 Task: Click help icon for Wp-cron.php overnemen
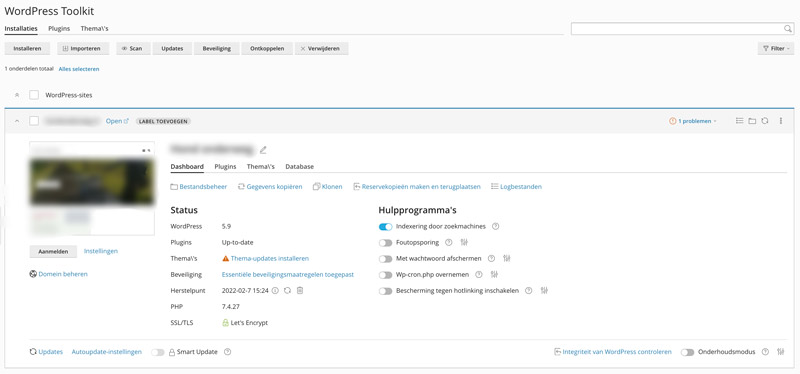[479, 275]
